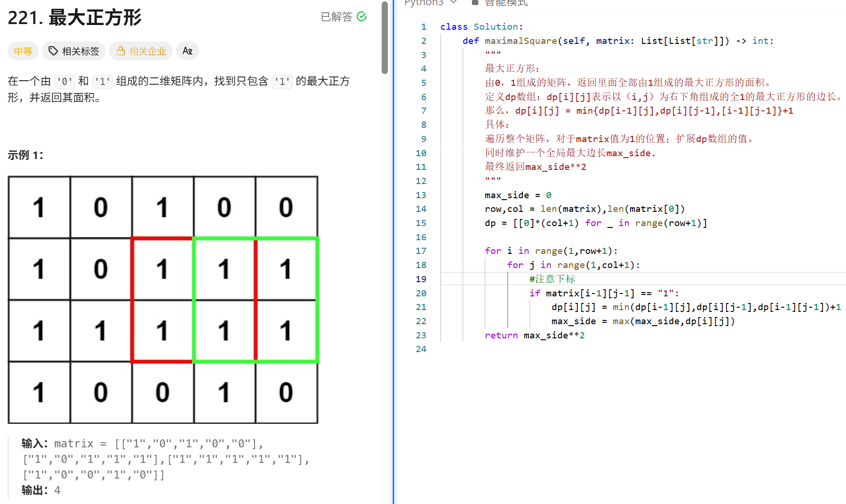Click the translate language icon
846x504 pixels.
[188, 51]
